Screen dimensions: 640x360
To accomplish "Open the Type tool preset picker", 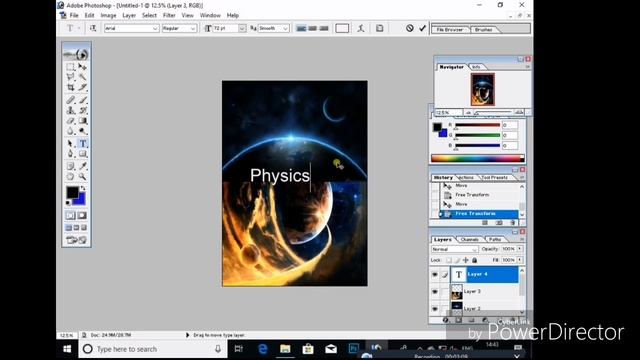I will coord(72,28).
